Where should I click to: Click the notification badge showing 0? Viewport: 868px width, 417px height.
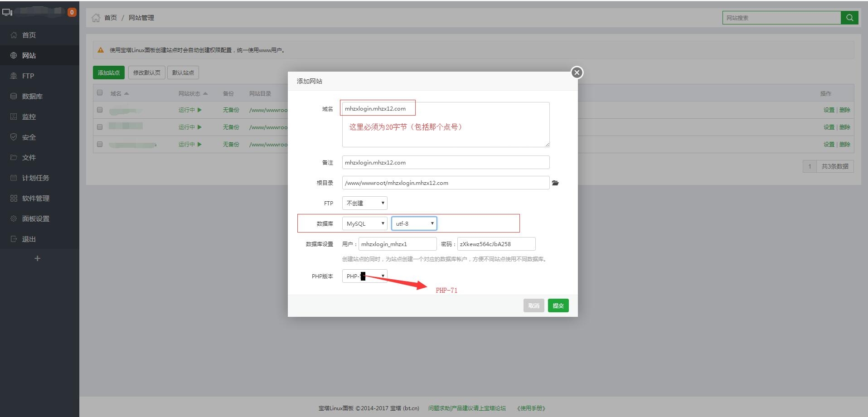coord(72,12)
